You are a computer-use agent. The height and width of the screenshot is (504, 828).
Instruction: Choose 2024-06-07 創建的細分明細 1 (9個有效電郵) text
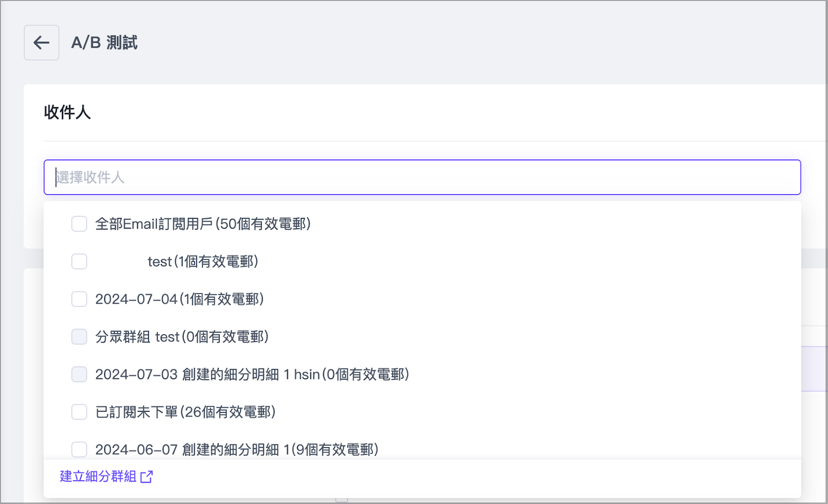click(x=236, y=449)
